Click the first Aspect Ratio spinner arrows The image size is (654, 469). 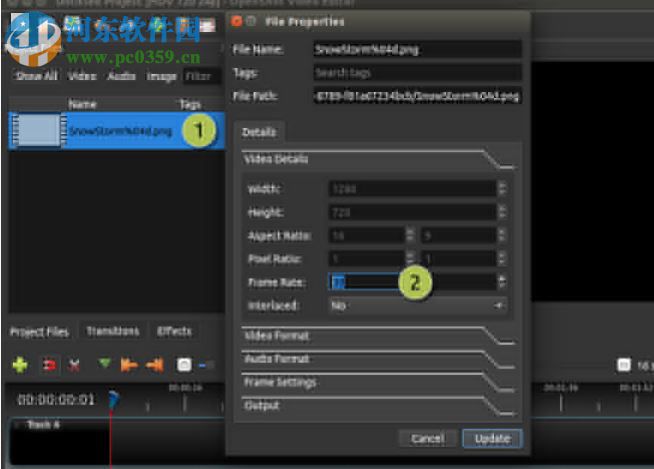(x=410, y=236)
